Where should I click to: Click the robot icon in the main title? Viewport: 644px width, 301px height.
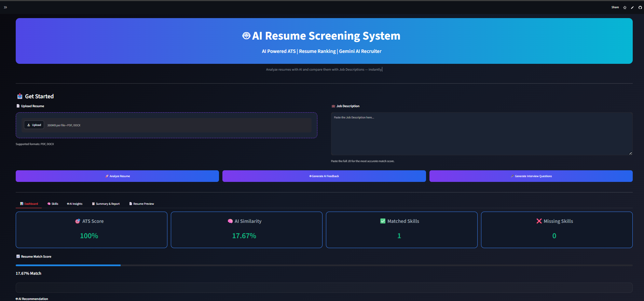click(246, 36)
